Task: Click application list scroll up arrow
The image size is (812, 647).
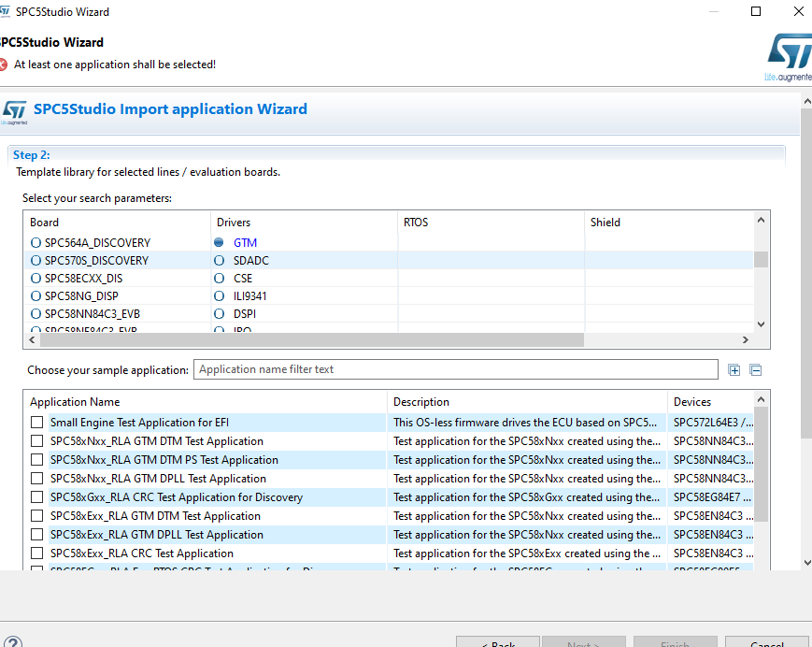Action: tap(761, 399)
